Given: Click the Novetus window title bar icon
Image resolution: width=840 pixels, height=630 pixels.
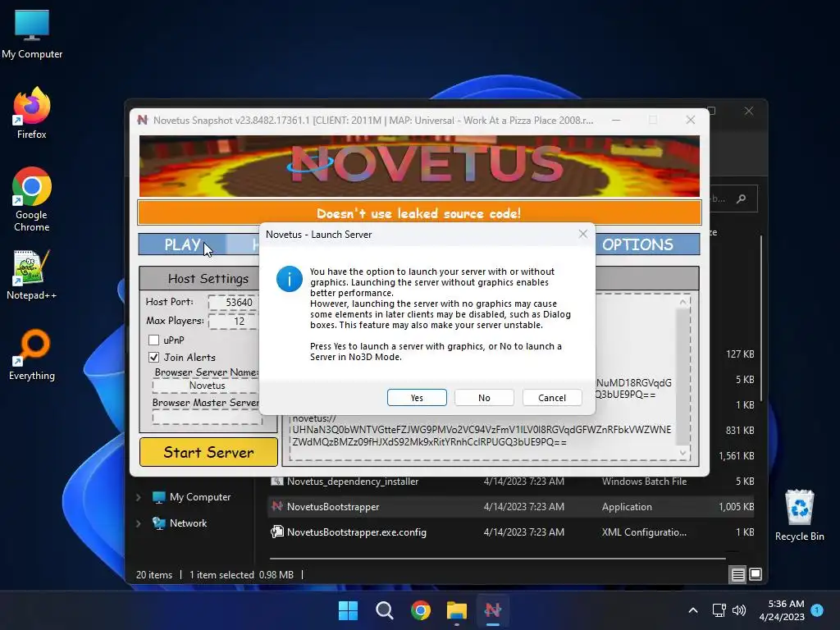Looking at the screenshot, I should click(143, 120).
